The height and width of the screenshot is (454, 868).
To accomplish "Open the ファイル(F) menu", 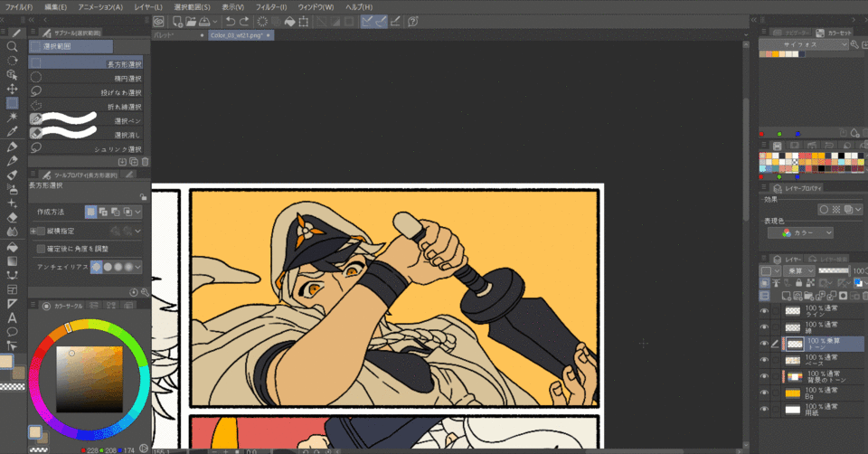I will (19, 7).
